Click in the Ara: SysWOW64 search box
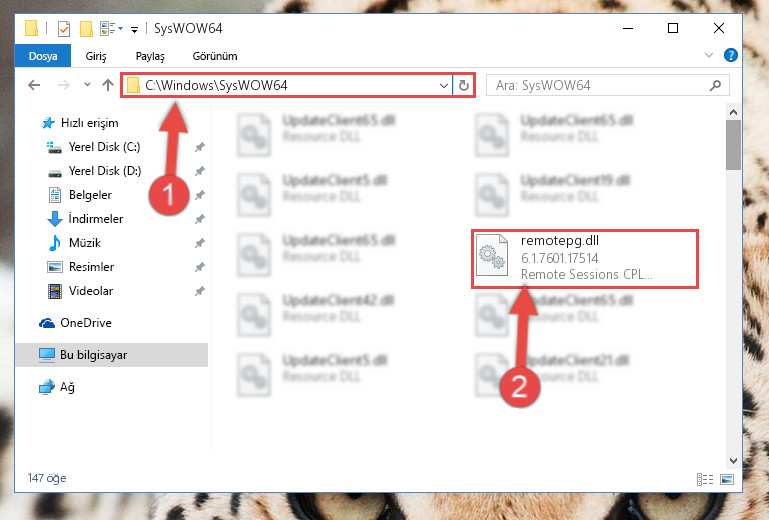This screenshot has width=769, height=520. [x=598, y=85]
